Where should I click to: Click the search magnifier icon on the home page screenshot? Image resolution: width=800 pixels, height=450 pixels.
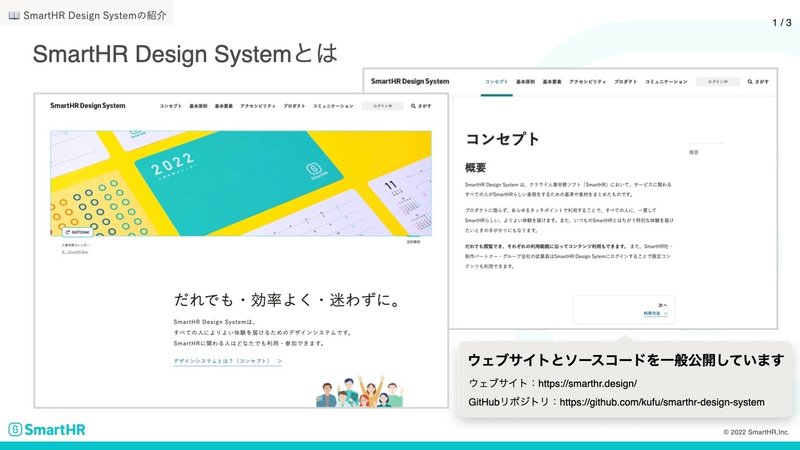[413, 106]
